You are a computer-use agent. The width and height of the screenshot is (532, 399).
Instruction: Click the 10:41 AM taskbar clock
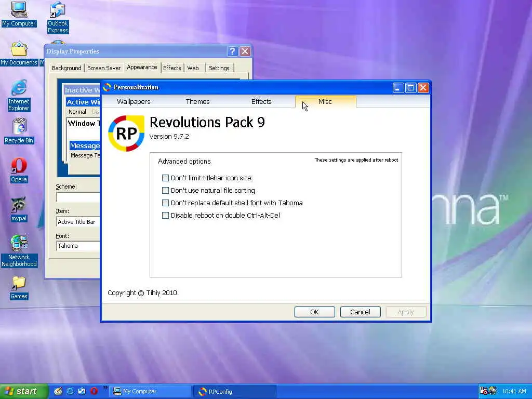(514, 391)
